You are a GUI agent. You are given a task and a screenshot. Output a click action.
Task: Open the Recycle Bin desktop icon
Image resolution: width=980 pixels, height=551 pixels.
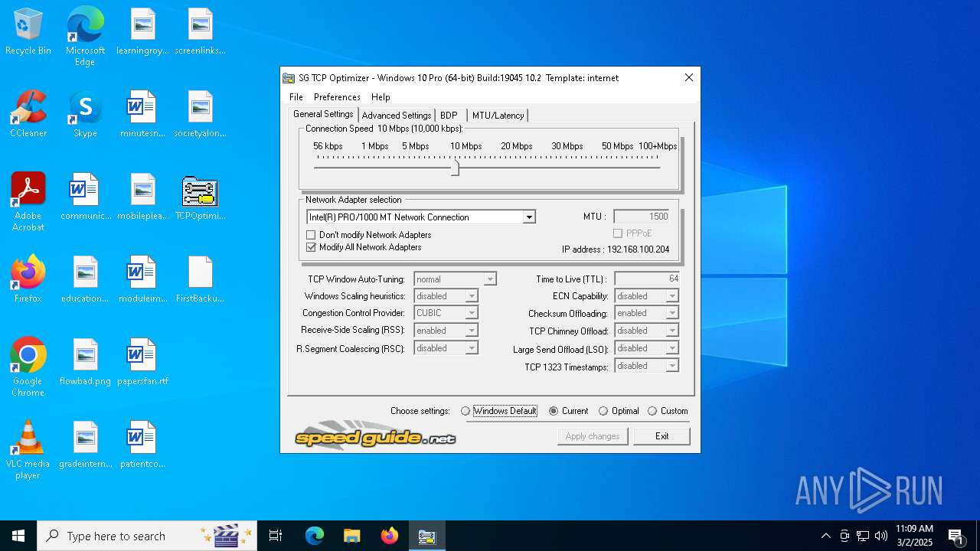pos(28,32)
